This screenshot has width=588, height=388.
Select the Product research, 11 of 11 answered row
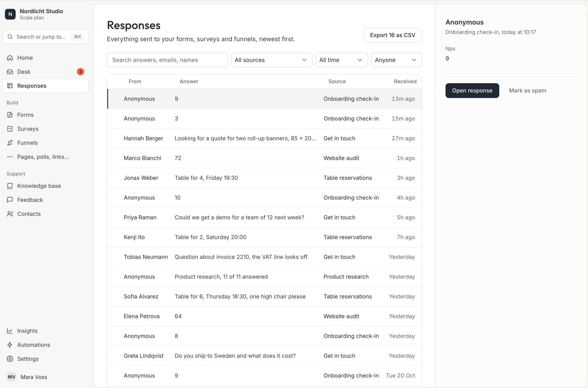(264, 277)
